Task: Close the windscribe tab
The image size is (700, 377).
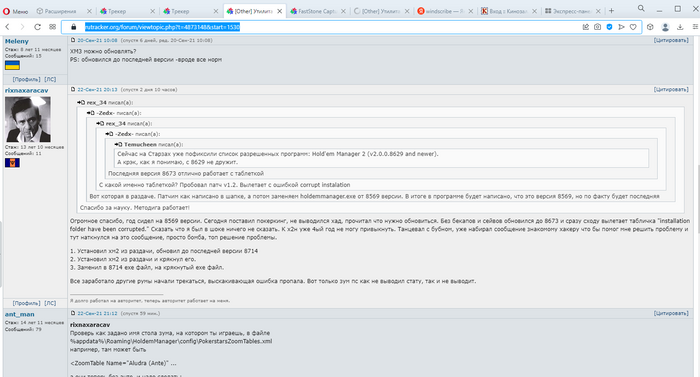Action: 471,11
